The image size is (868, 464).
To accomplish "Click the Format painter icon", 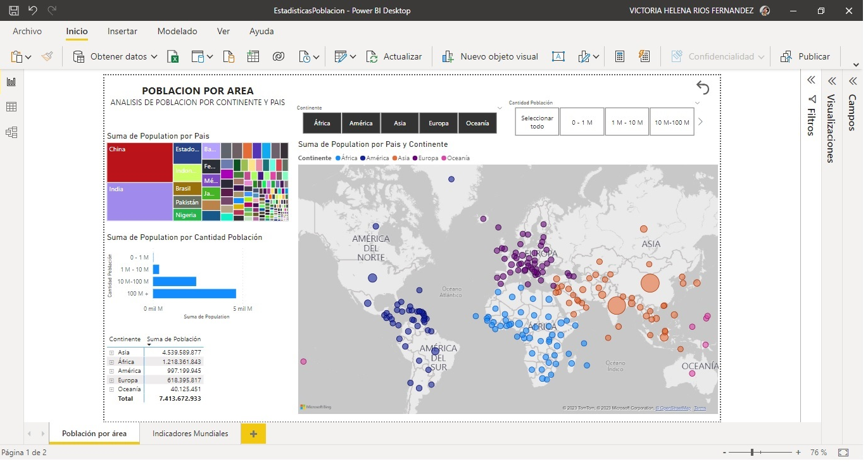I will point(47,56).
